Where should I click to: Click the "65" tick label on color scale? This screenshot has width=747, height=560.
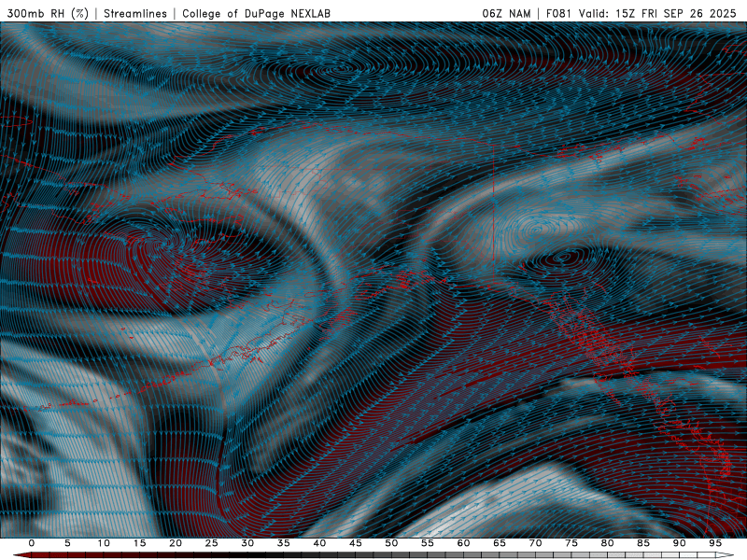coord(500,543)
